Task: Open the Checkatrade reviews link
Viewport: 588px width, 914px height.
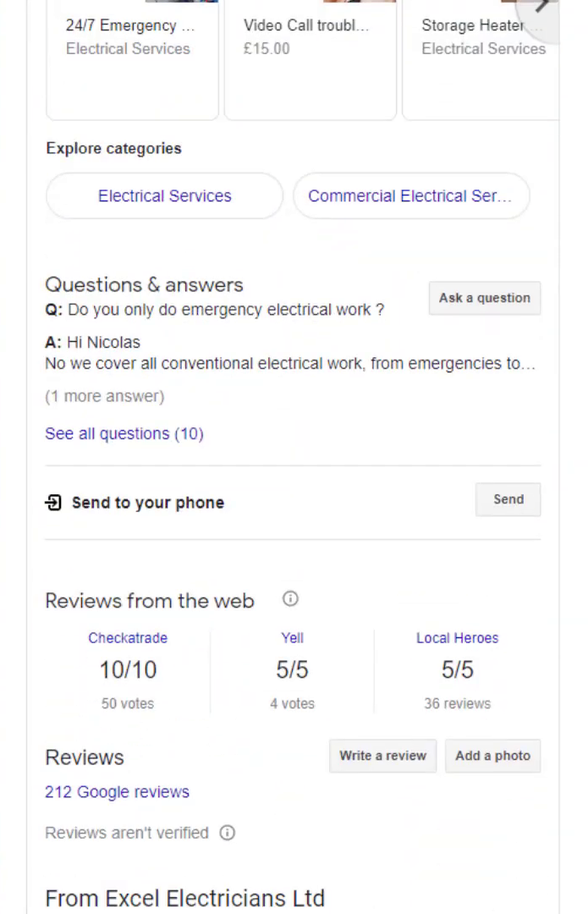Action: point(128,638)
